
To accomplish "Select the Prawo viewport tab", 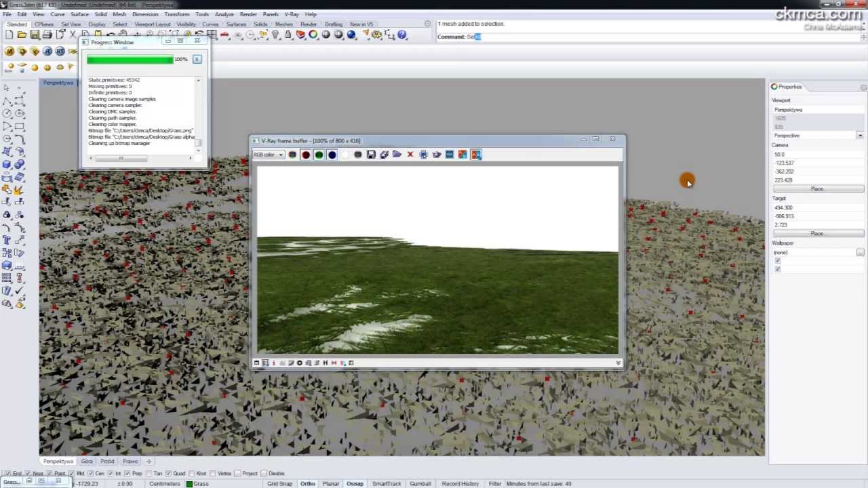I will 130,462.
